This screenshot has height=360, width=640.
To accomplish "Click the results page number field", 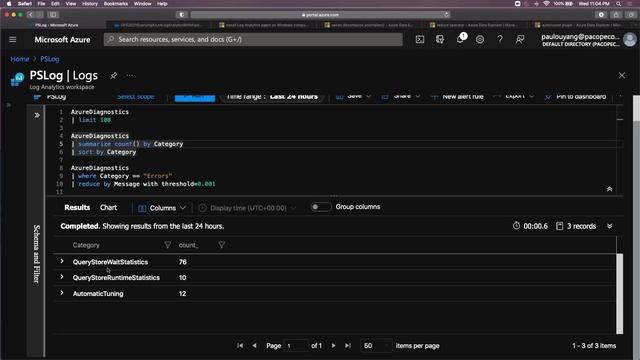I will coord(296,346).
